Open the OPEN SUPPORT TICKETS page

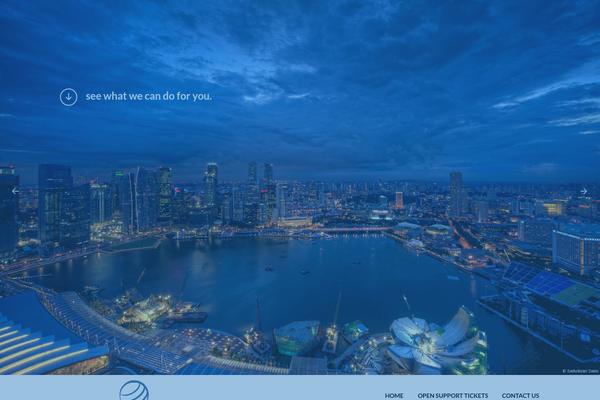pyautogui.click(x=453, y=395)
